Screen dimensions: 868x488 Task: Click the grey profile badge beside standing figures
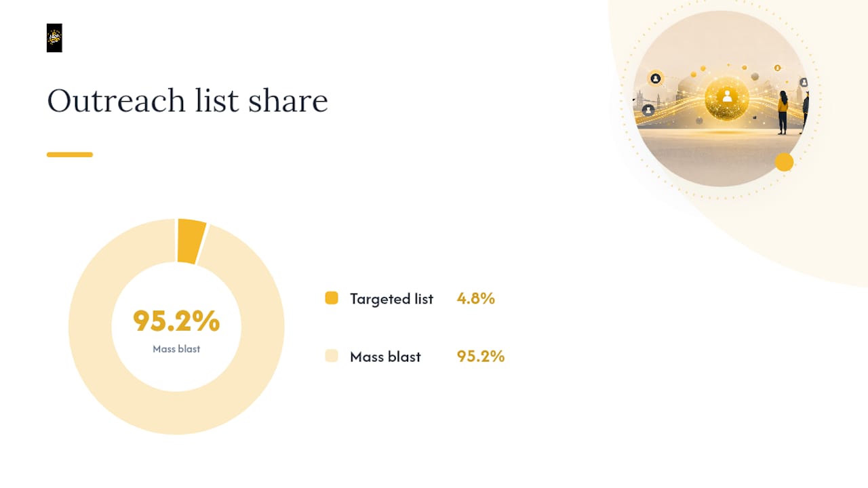[804, 82]
